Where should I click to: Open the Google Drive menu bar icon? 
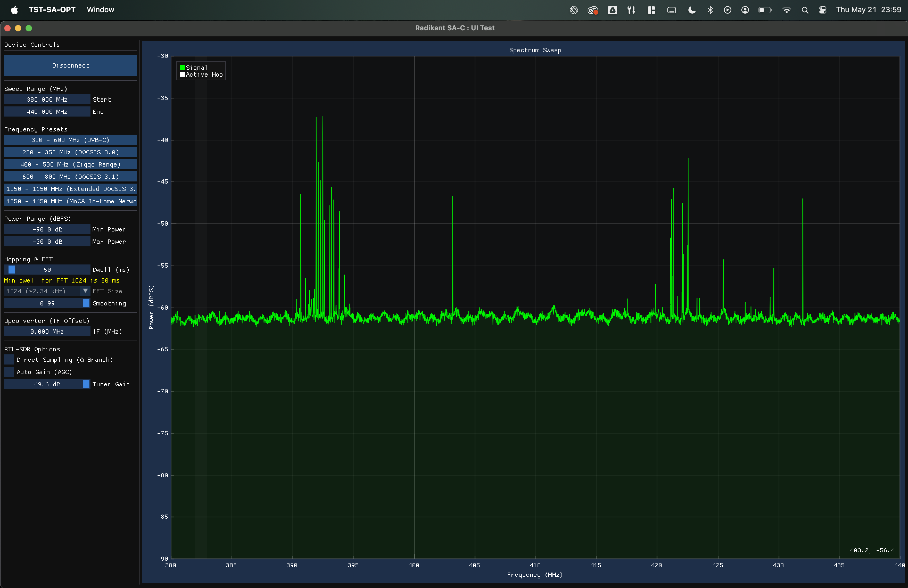point(612,10)
